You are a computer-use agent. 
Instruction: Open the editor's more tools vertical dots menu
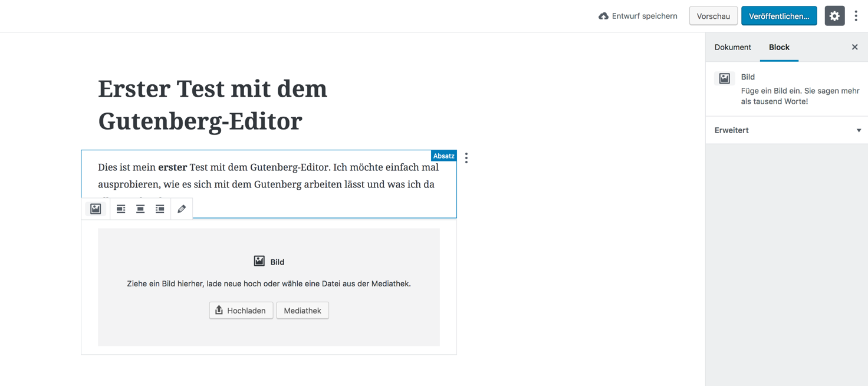click(856, 16)
